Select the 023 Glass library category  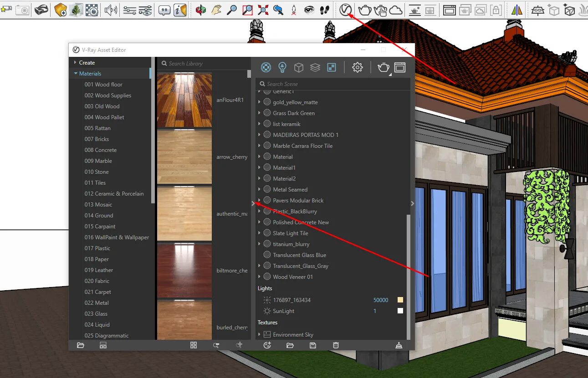point(96,313)
